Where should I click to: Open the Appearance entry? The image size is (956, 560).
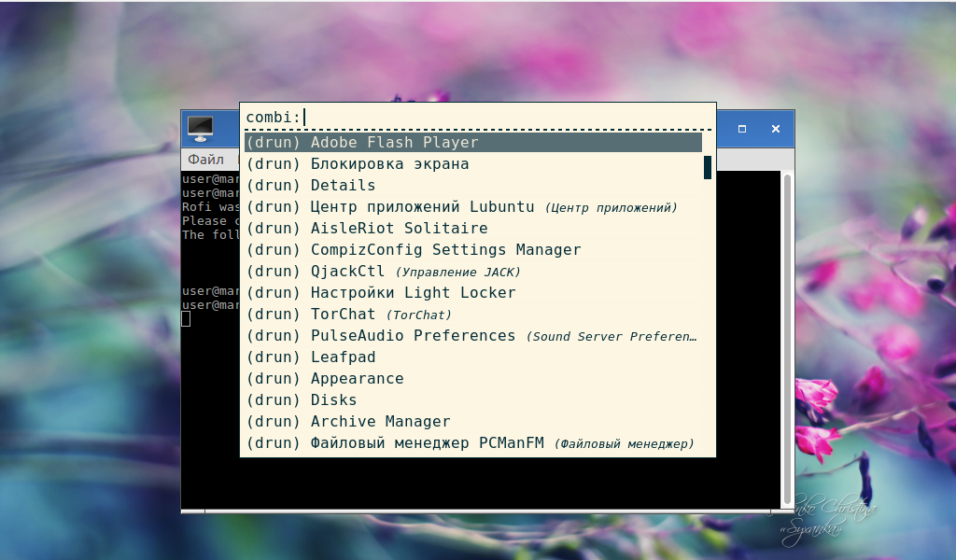[x=473, y=378]
